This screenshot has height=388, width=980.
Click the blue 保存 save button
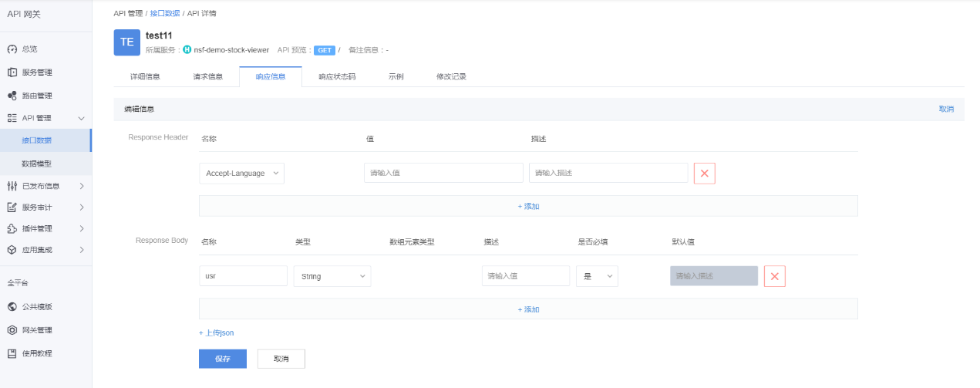tap(222, 359)
